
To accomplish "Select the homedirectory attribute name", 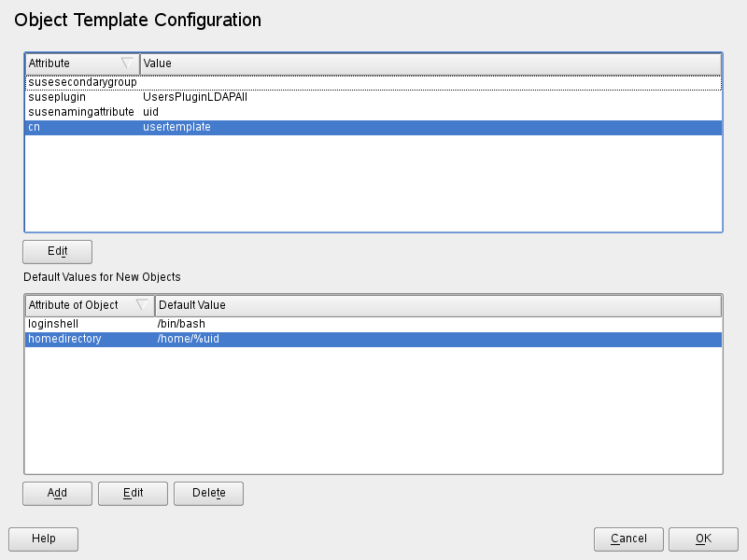I will point(64,339).
